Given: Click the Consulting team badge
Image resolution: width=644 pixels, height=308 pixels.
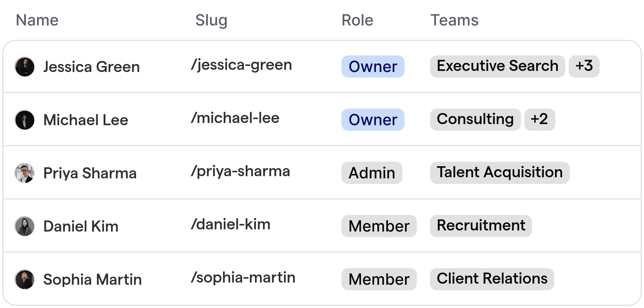Looking at the screenshot, I should coord(475,119).
